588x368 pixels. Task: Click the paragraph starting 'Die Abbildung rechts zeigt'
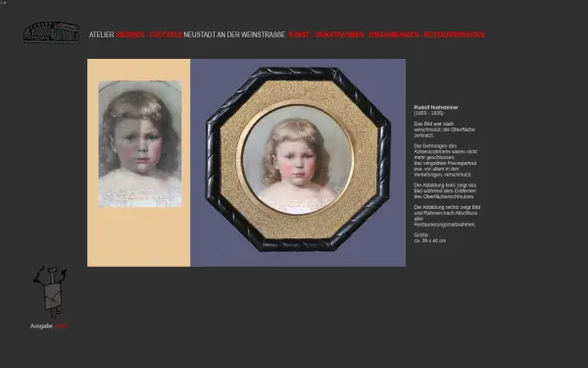click(x=447, y=216)
